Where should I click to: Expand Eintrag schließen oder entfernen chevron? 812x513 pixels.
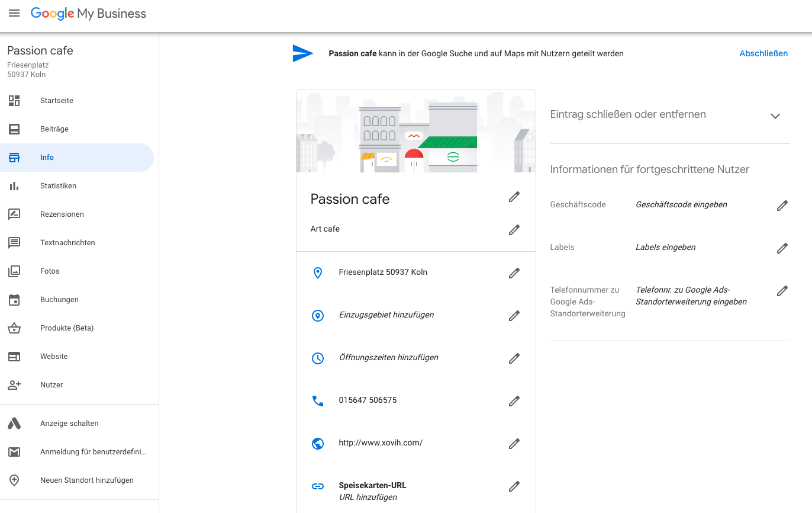(x=775, y=116)
